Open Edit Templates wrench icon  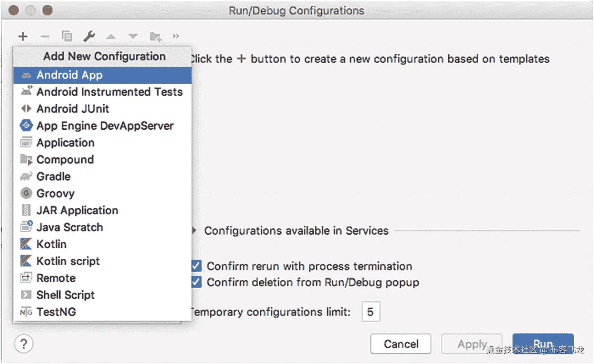(x=89, y=36)
